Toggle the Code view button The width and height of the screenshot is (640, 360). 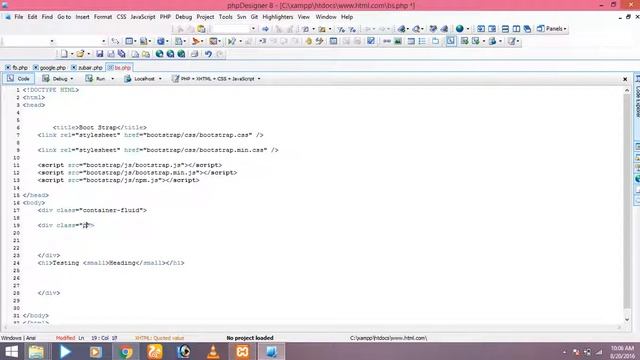coord(18,78)
